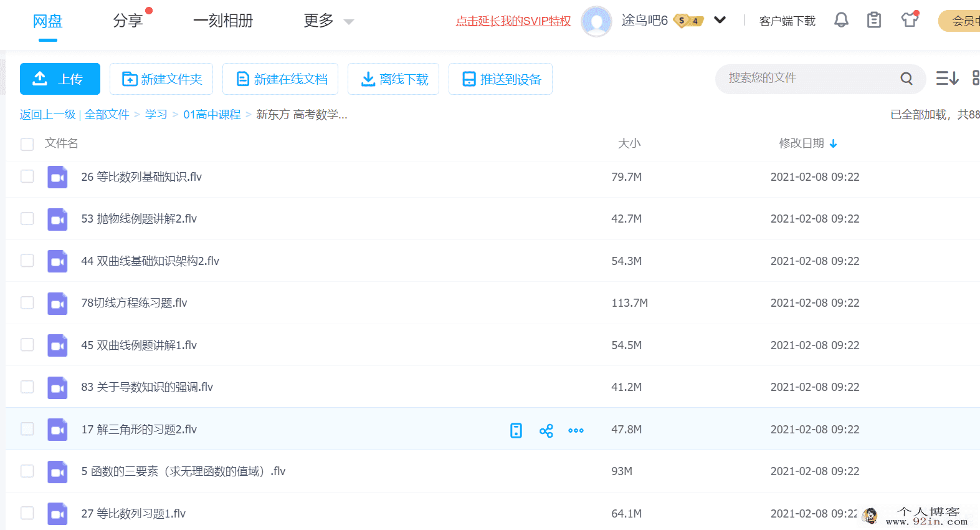The width and height of the screenshot is (980, 530).
Task: Click 离线下载 button
Action: tap(393, 79)
